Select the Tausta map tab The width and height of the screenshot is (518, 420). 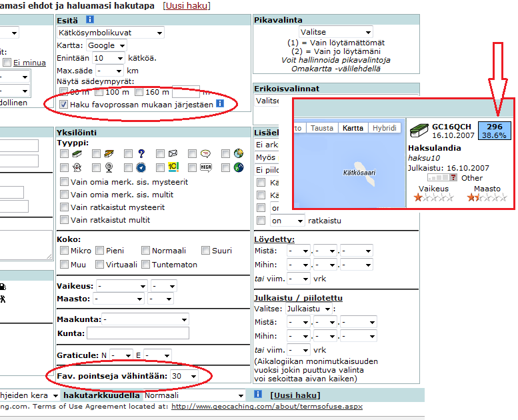[x=322, y=128]
